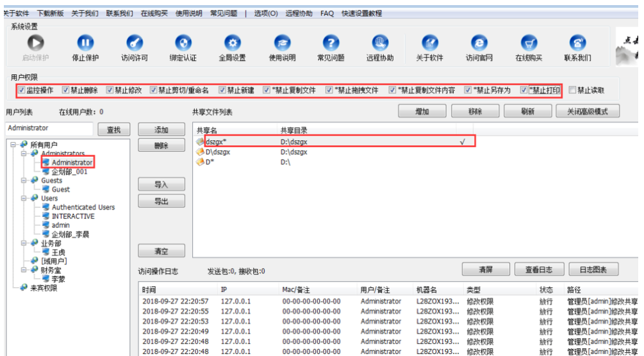
Task: Click the 刷新 share list button
Action: [528, 111]
